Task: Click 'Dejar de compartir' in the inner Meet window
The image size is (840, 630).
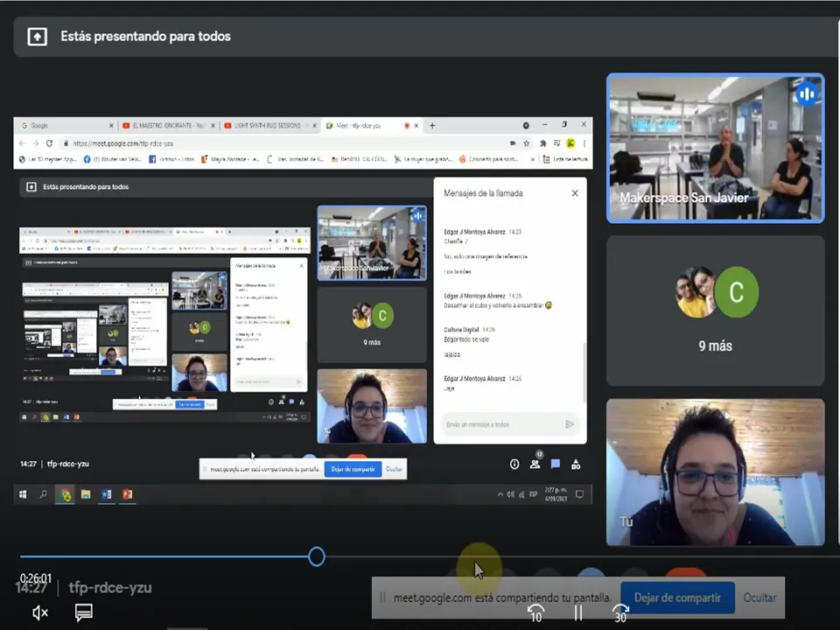Action: click(x=353, y=469)
